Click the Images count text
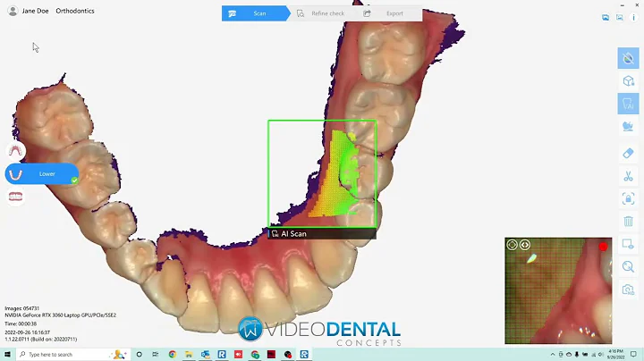 [21, 308]
